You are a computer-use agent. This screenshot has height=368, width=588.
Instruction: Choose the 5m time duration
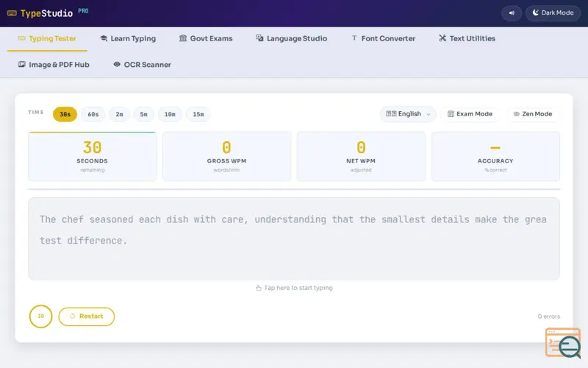pos(143,114)
